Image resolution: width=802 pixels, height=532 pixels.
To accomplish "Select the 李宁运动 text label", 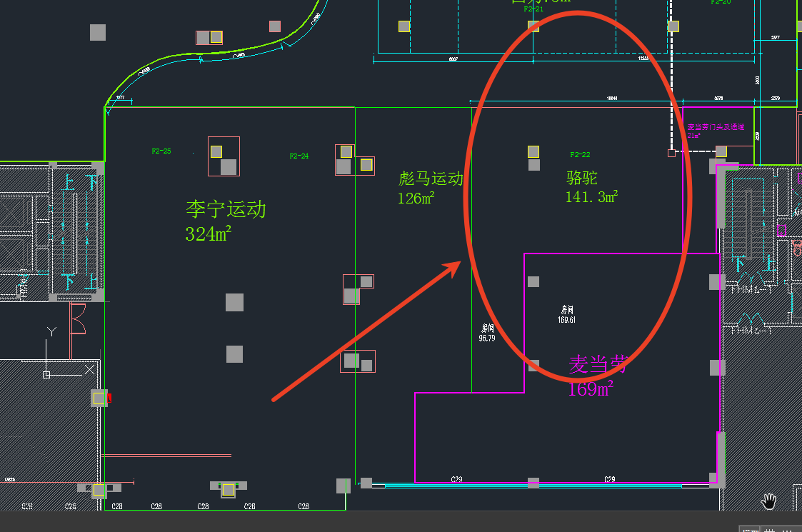I will tap(226, 209).
